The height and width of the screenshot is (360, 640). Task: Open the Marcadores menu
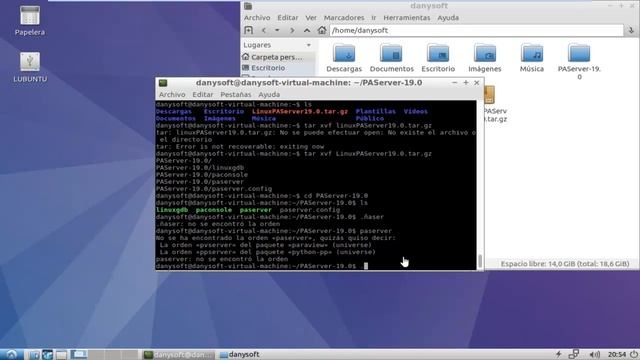[x=344, y=18]
